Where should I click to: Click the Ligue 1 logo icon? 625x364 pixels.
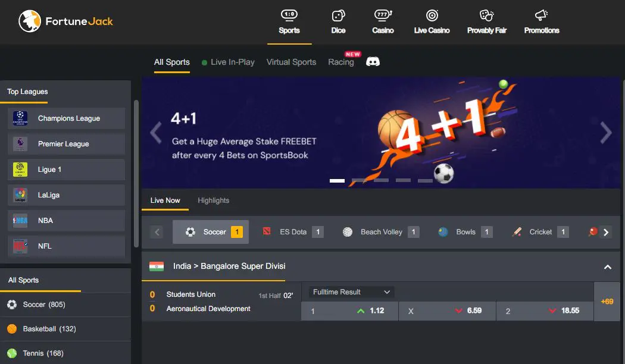coord(20,170)
